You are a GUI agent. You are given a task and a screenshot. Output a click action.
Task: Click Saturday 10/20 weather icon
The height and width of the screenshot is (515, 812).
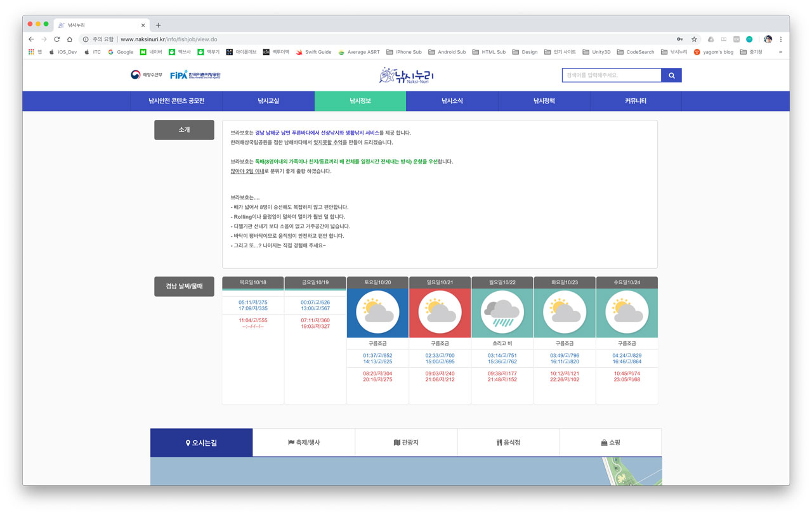coord(377,311)
